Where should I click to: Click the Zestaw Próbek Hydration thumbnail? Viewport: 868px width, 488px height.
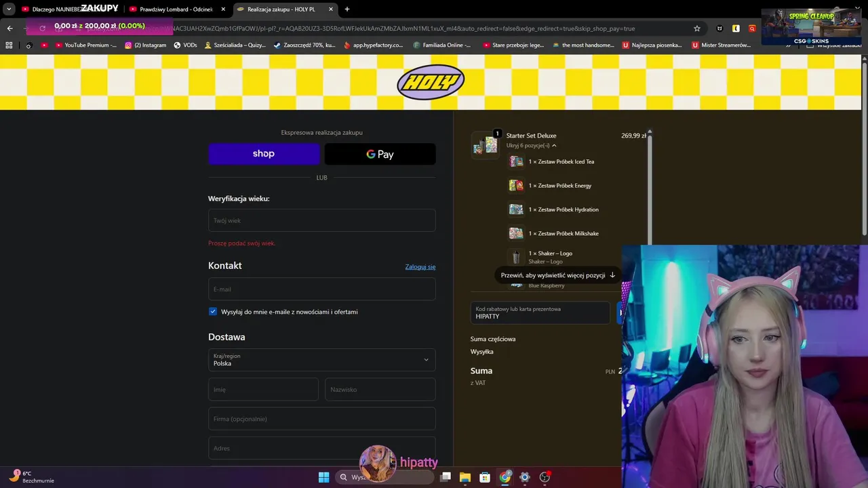click(517, 209)
